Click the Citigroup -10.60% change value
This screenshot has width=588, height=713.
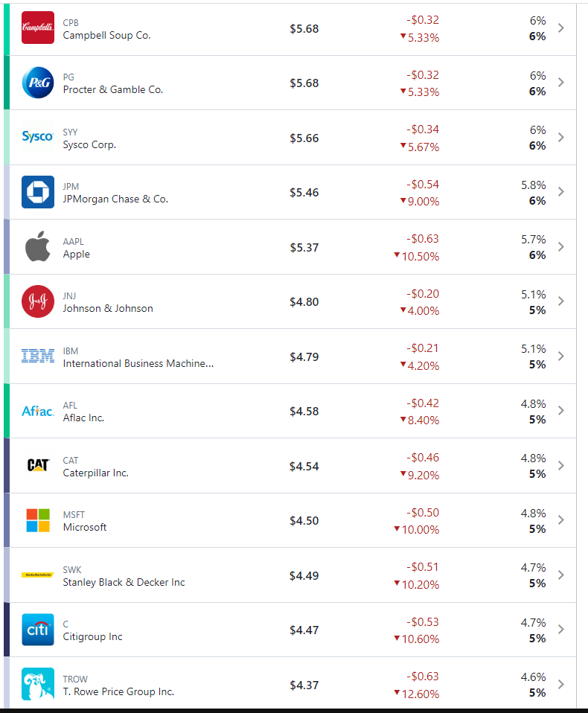[419, 639]
